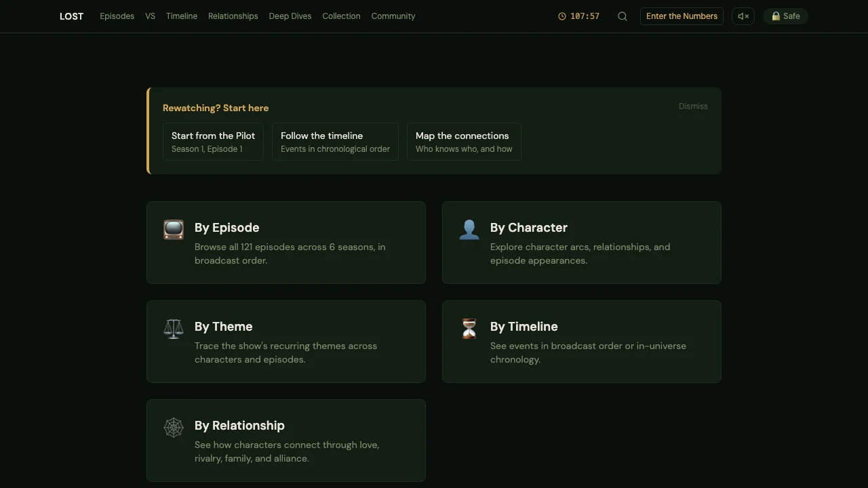Go to the LOST home logo
This screenshot has height=488, width=868.
(71, 16)
